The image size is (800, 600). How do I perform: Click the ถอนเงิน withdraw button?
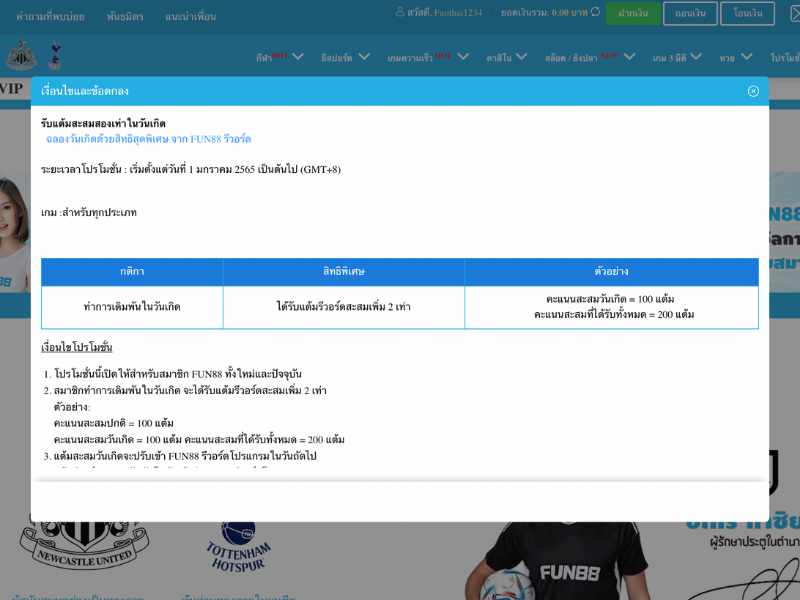pos(690,13)
